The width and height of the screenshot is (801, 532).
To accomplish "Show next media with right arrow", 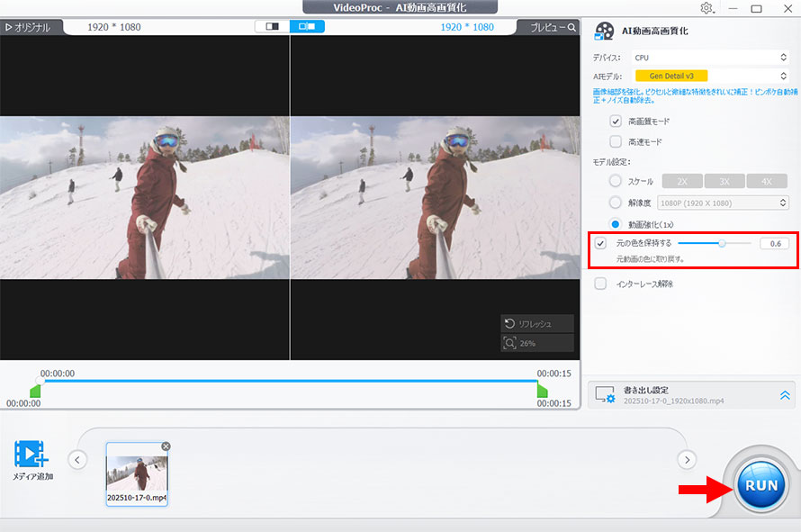I will (x=687, y=460).
